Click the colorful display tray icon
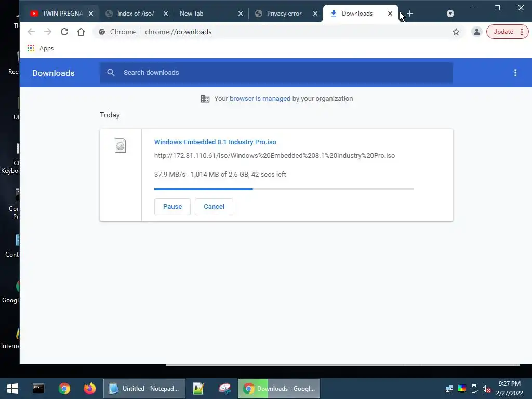This screenshot has height=399, width=532. pos(462,389)
